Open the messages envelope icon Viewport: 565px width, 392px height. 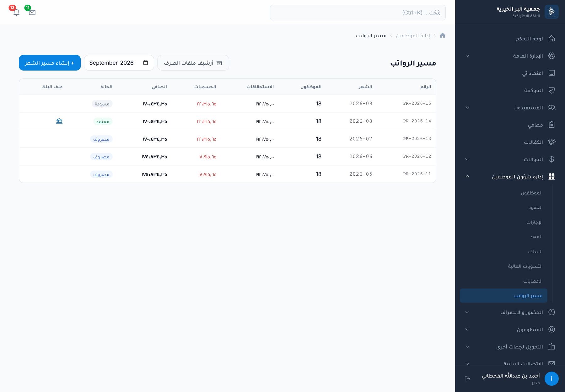32,13
